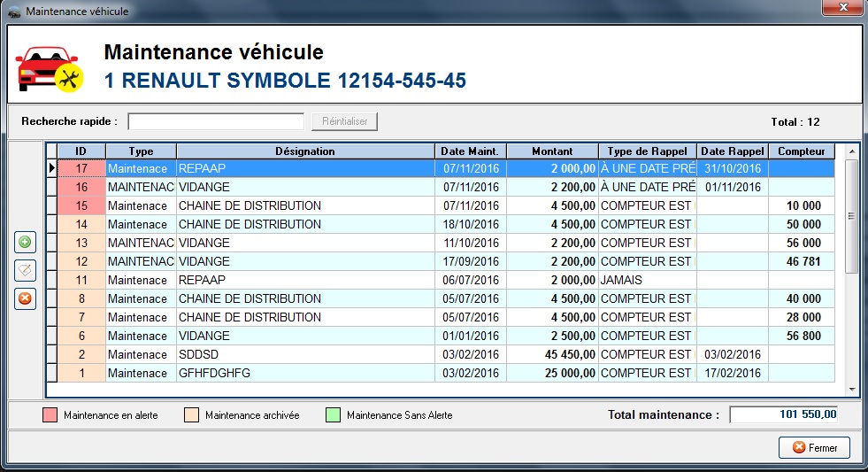This screenshot has width=868, height=472.
Task: Click the Type de Rappel column header
Action: pos(647,151)
